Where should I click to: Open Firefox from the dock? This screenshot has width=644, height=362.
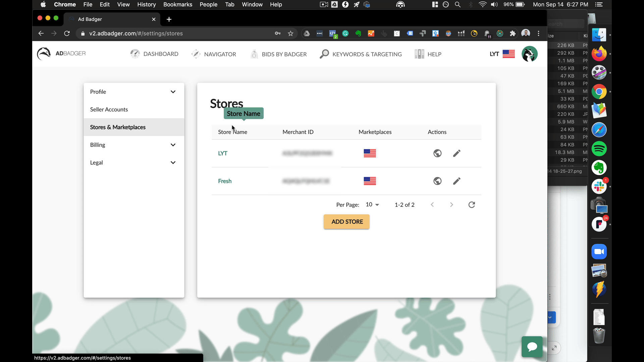[x=599, y=54]
